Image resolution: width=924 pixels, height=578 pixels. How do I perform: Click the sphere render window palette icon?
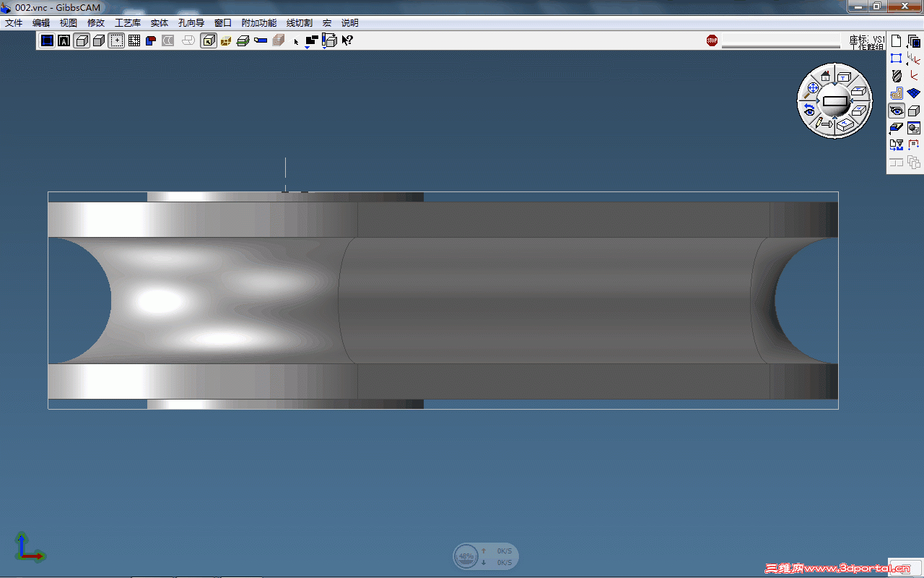(914, 128)
